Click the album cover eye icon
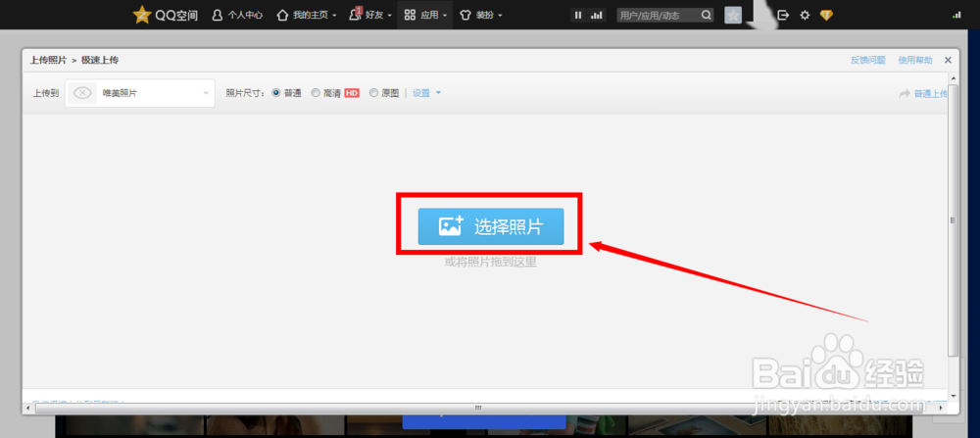Image resolution: width=980 pixels, height=438 pixels. click(82, 93)
